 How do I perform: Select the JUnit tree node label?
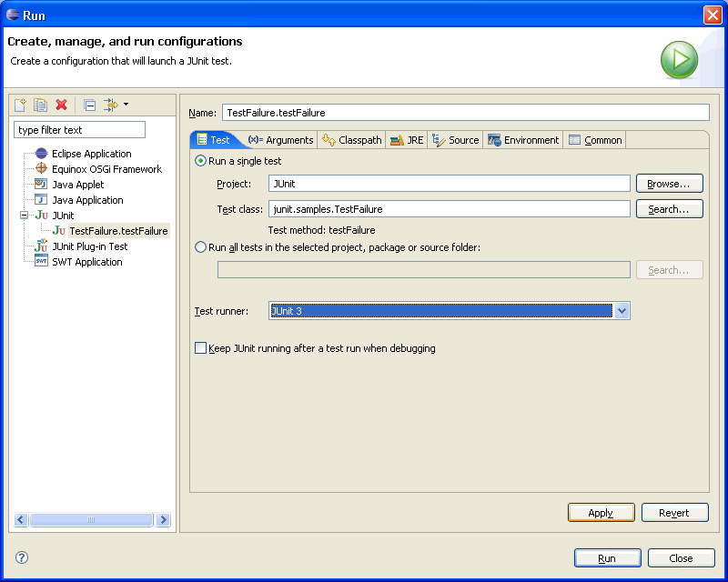(63, 216)
